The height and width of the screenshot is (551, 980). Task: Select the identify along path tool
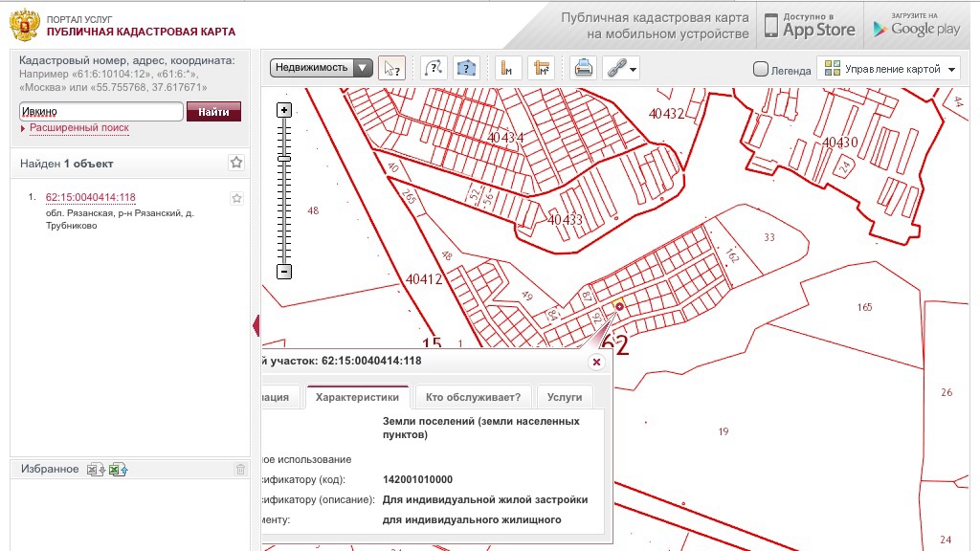[434, 68]
